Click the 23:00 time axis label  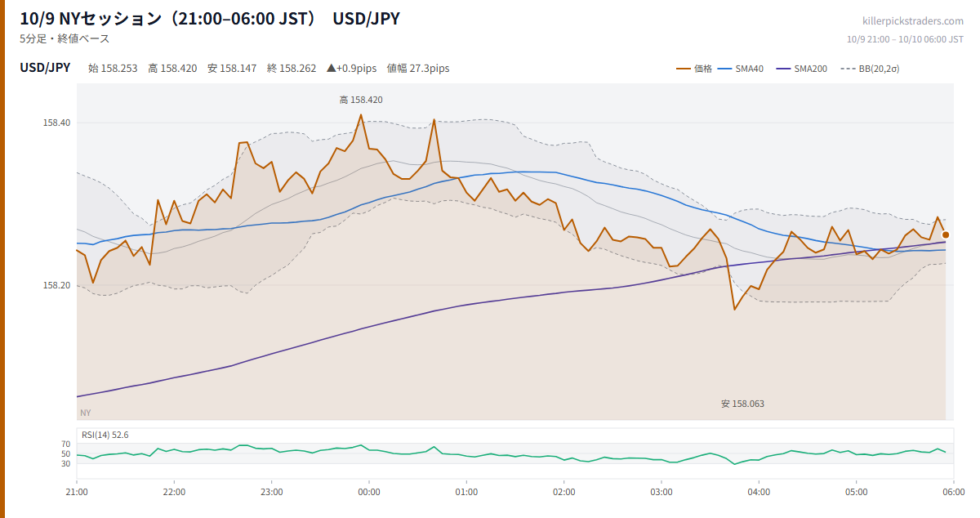(x=272, y=492)
